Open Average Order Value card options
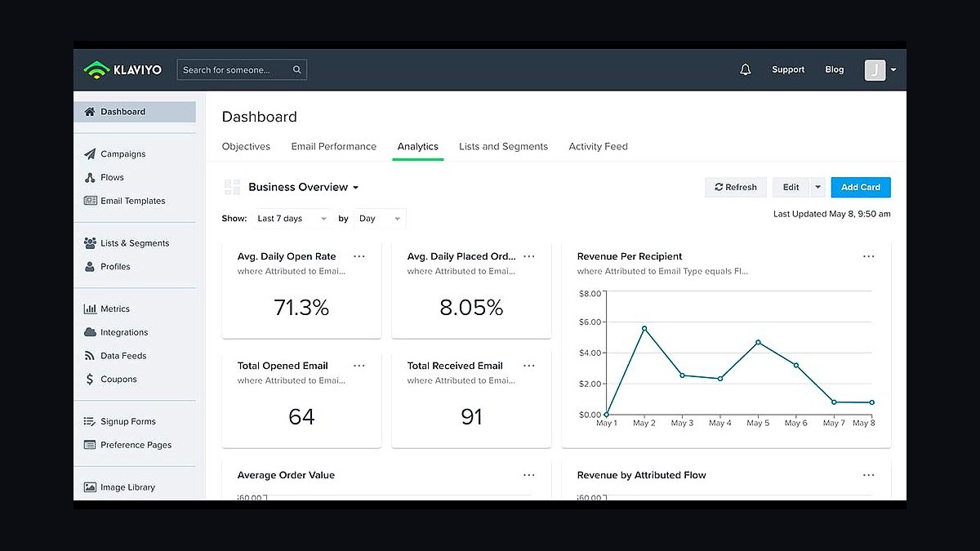 pyautogui.click(x=529, y=475)
